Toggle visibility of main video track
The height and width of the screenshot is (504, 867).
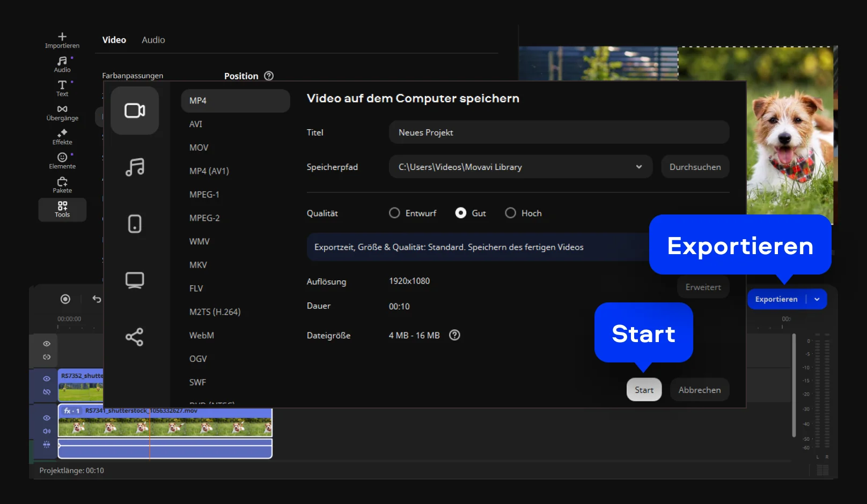47,418
